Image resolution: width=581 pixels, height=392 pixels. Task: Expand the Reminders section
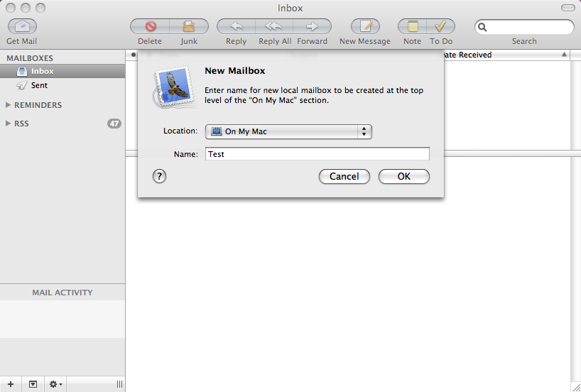tap(9, 105)
